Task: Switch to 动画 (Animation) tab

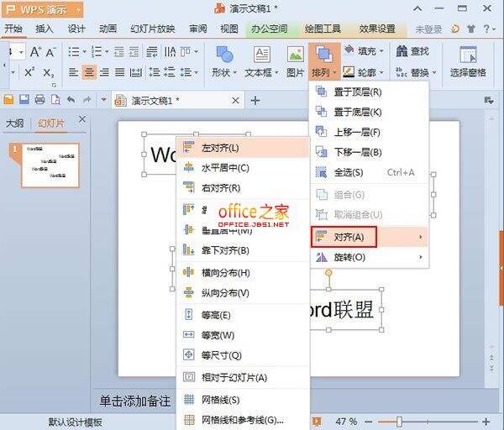Action: pos(108,29)
